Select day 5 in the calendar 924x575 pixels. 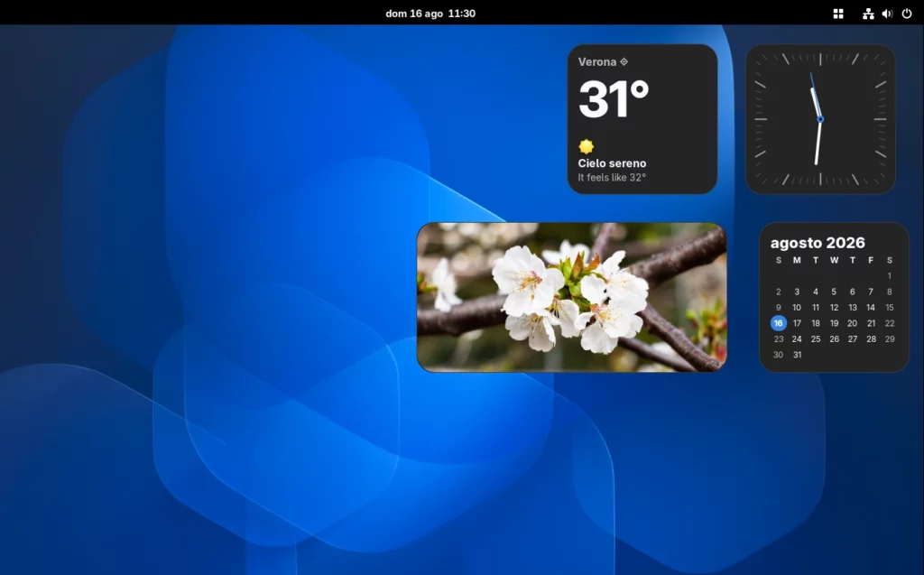click(x=834, y=292)
